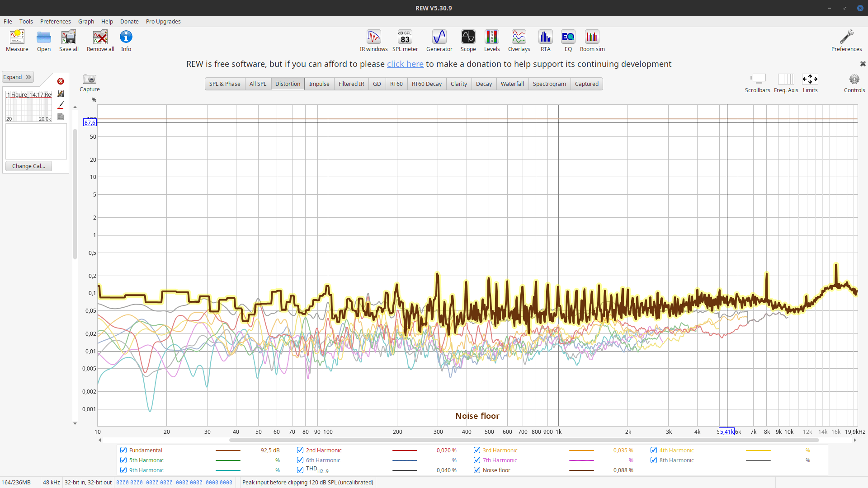Open measurement notes icon
The width and height of the screenshot is (868, 488).
pos(61,117)
